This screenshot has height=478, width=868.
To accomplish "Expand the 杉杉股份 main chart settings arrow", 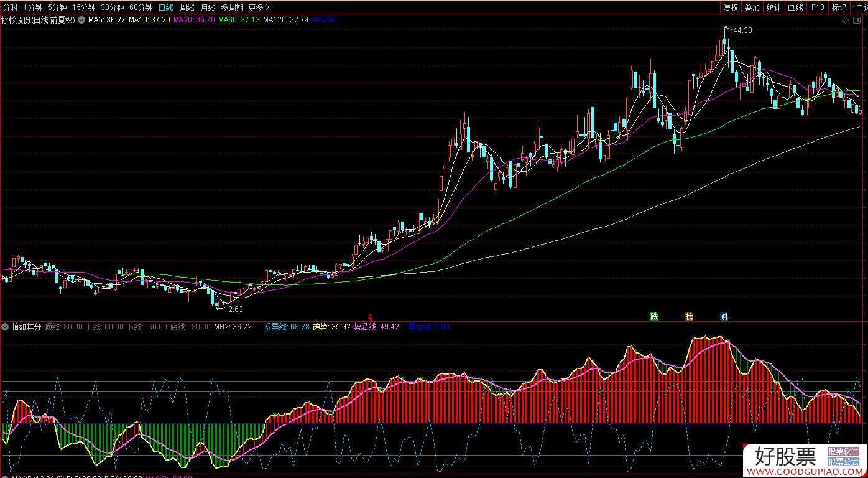I will coord(81,20).
